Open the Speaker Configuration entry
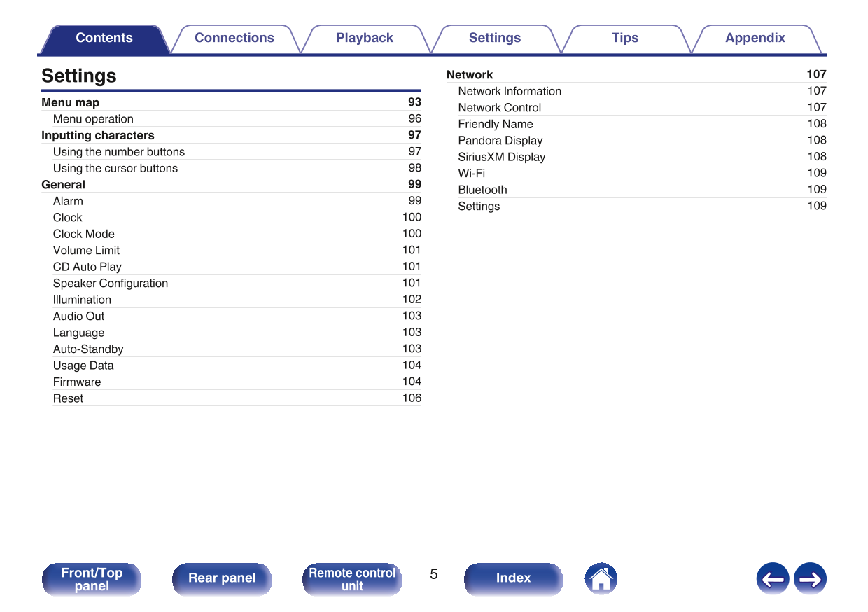868x612 pixels. [111, 283]
